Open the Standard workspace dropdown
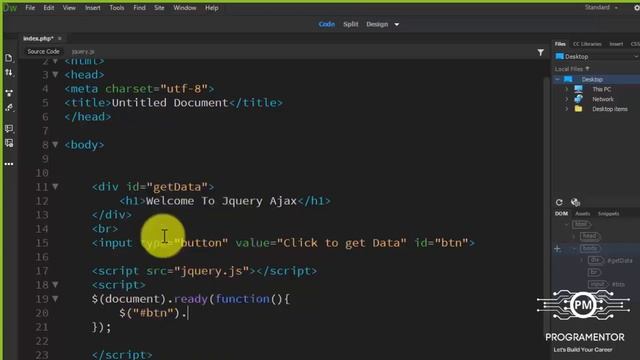Screen dimensions: 640x360 click(x=601, y=7)
